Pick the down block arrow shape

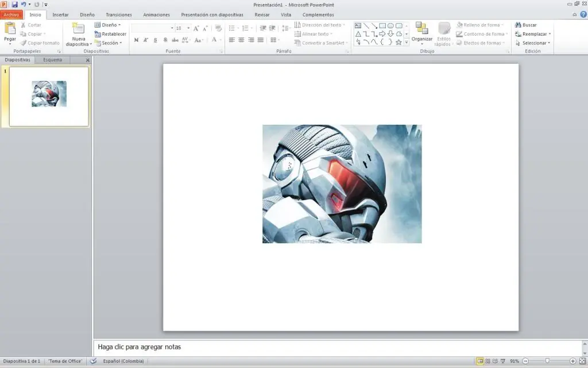(x=390, y=34)
